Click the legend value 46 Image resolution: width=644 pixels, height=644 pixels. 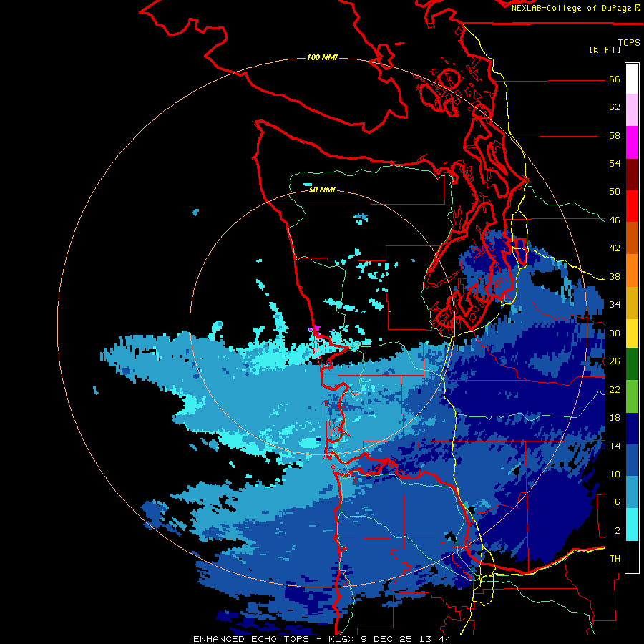pos(615,220)
